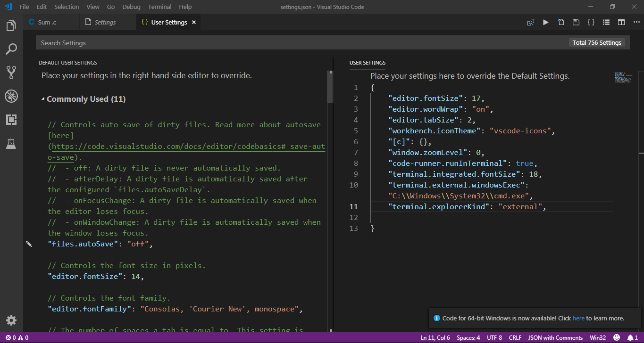Click the errors and warnings status indicator

pyautogui.click(x=17, y=338)
